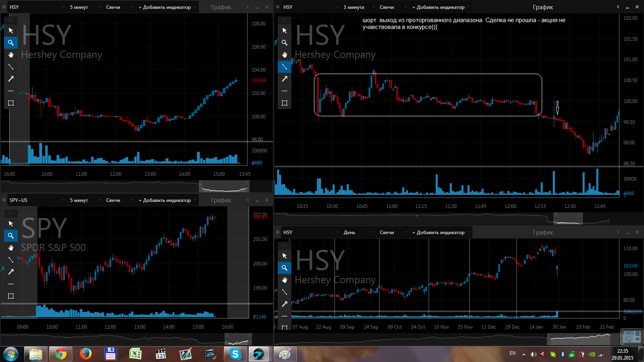Activate magnifier tool in HSY 1-minute chart

tap(285, 43)
